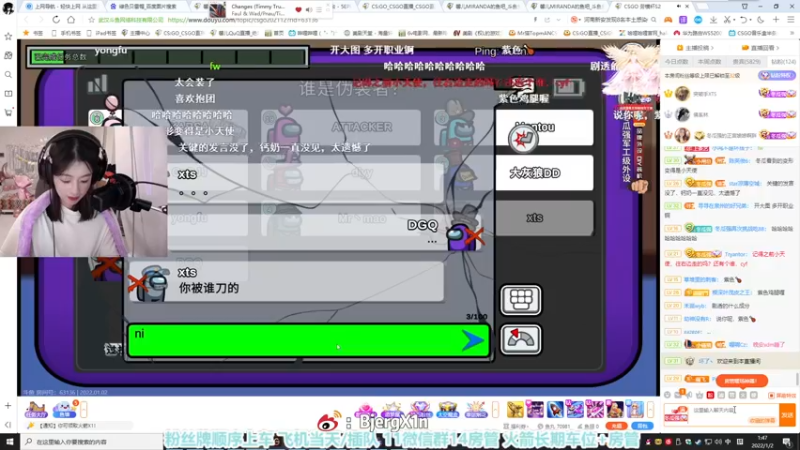800x450 pixels.
Task: Click the search icon in left sidebar
Action: 8,74
